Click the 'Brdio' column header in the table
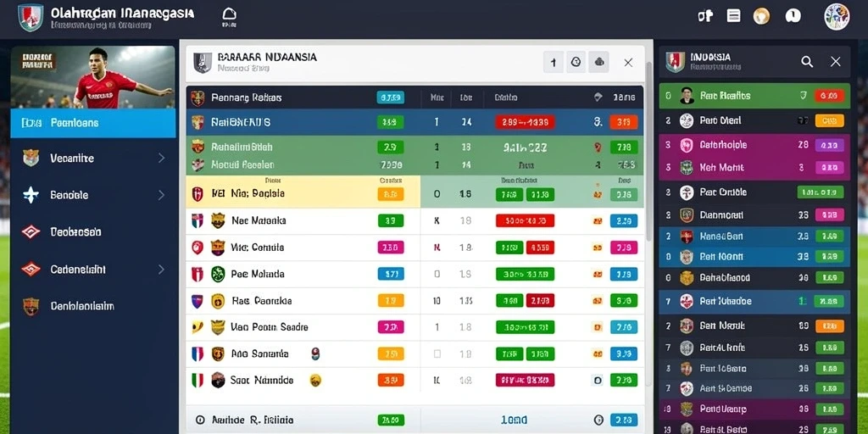 (506, 98)
